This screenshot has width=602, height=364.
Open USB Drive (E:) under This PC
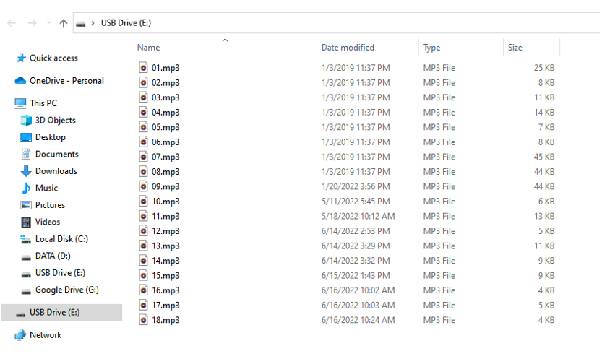[x=60, y=273]
